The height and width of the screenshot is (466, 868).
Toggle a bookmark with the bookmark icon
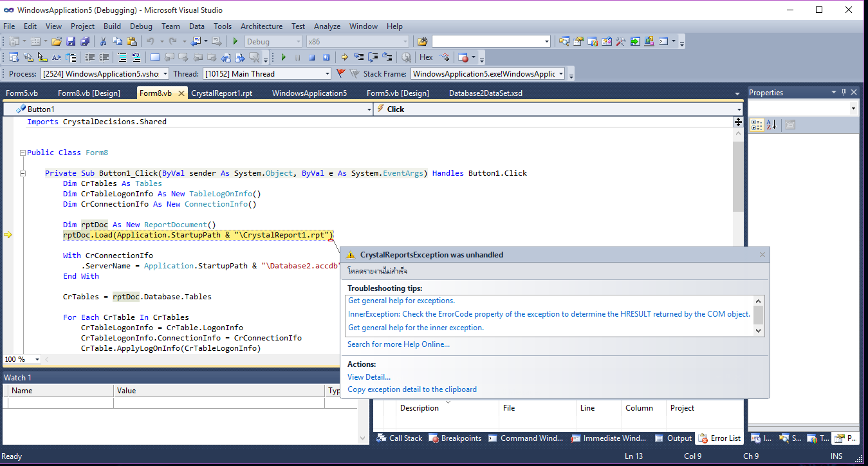pos(155,57)
